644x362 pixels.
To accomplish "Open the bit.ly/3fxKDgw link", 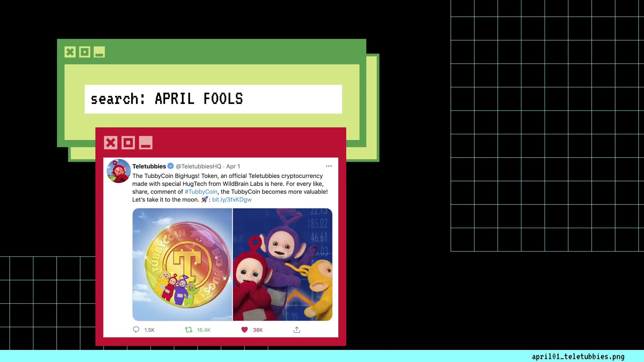I will point(232,200).
